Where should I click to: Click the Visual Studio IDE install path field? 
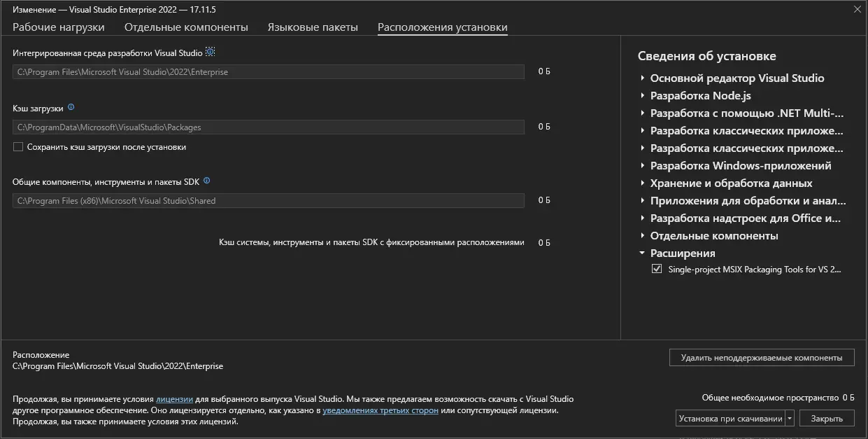268,72
